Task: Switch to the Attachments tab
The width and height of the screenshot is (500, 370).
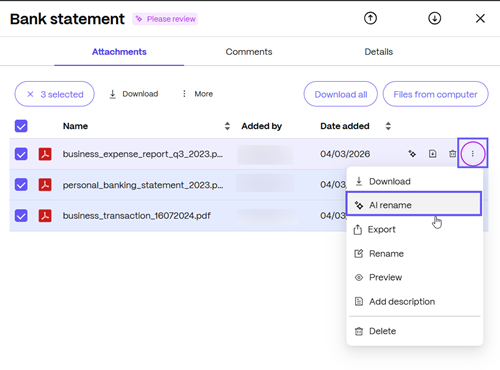Action: (x=119, y=52)
